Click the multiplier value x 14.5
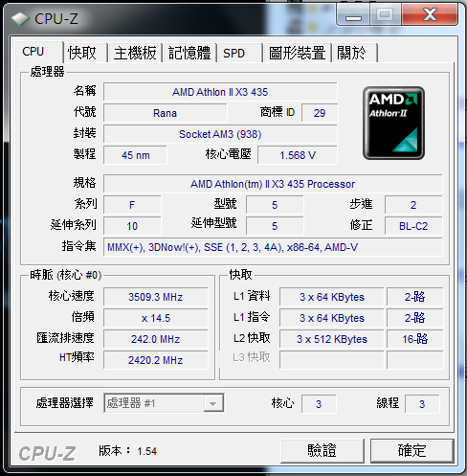This screenshot has height=476, width=467. [155, 318]
